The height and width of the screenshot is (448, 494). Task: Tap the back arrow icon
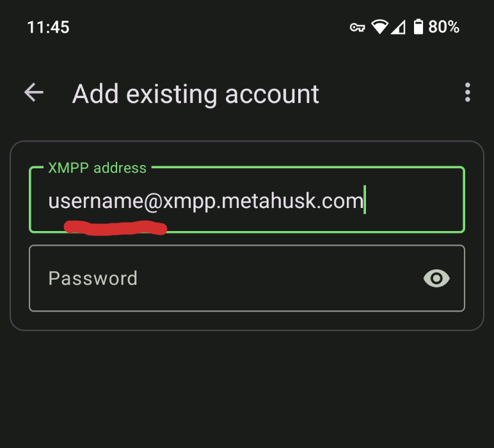(34, 93)
